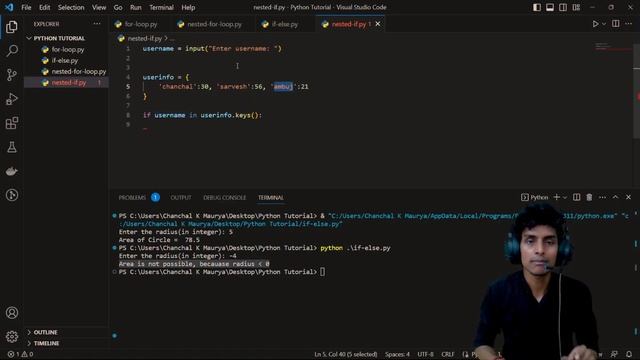The image size is (640, 360).
Task: Focus the terminal prompt input line
Action: (x=222, y=272)
